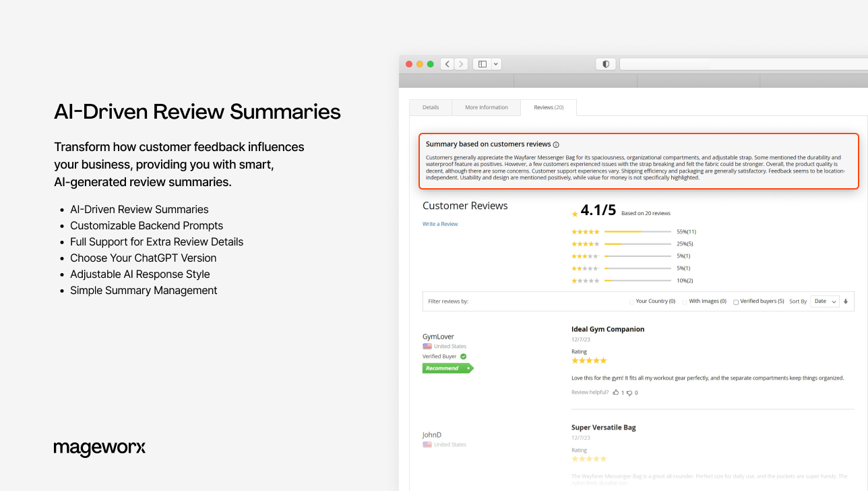Click the Based on 20 reviews text
Screen dimensions: 868x491
[645, 213]
